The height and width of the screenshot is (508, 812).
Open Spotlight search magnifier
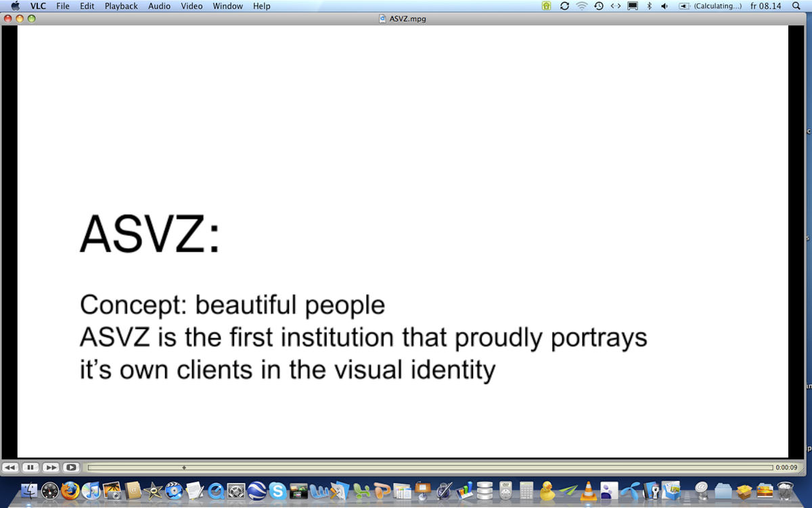click(x=796, y=6)
